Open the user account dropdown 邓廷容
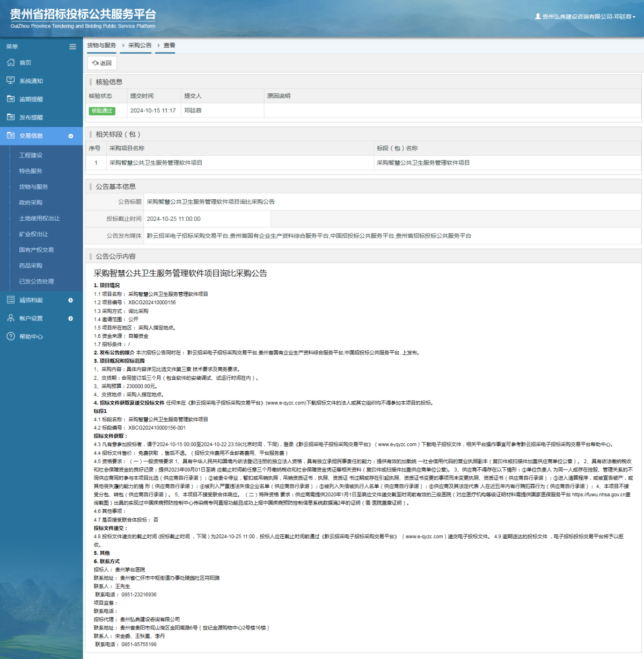This screenshot has width=644, height=659. coord(586,17)
